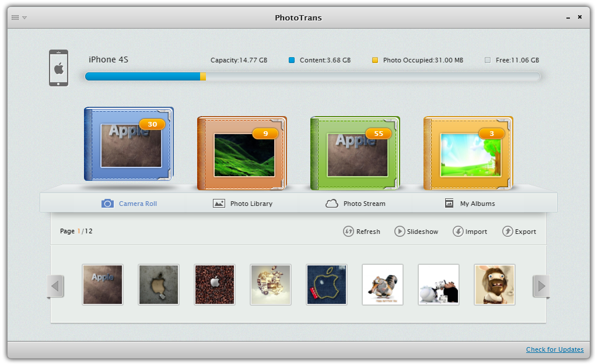Refresh the photo list
The height and width of the screenshot is (364, 595).
361,232
